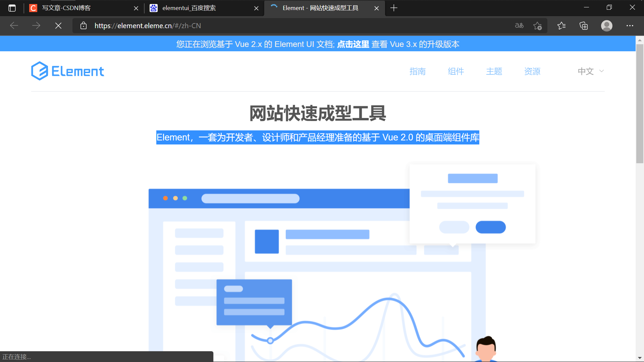The width and height of the screenshot is (644, 362).
Task: Open a new browser tab
Action: (394, 8)
